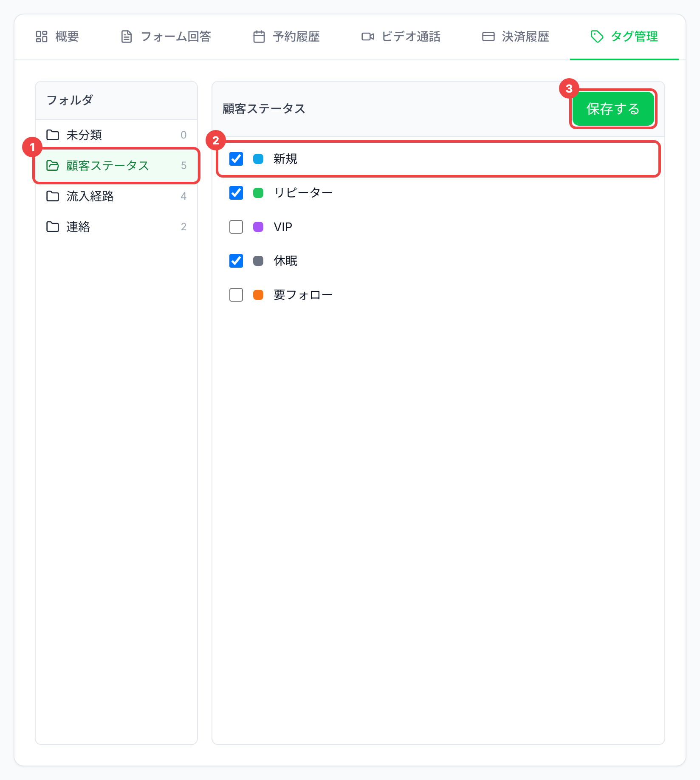Click the open folder icon for 顧客ステータス
The width and height of the screenshot is (700, 780).
point(53,165)
